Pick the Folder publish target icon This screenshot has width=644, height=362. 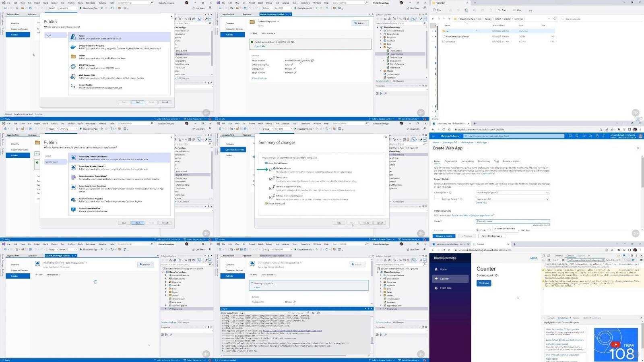coord(73,56)
